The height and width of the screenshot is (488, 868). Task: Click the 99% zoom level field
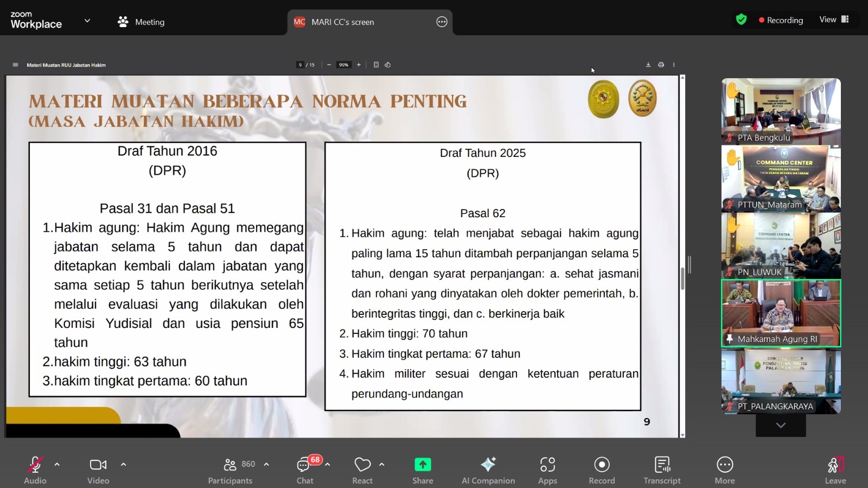coord(343,65)
